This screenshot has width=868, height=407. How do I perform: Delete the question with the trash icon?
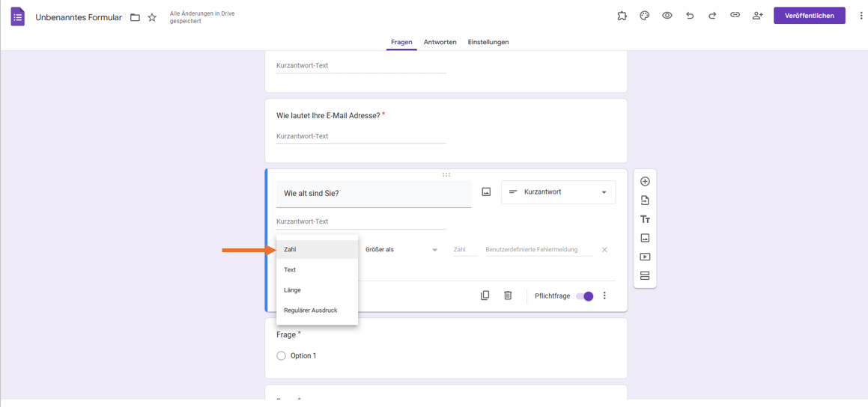508,296
